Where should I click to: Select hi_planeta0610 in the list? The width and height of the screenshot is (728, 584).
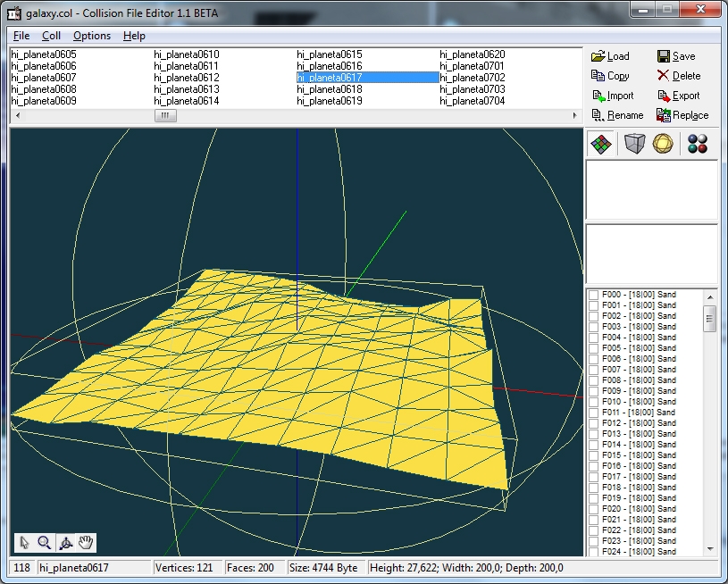pos(187,54)
